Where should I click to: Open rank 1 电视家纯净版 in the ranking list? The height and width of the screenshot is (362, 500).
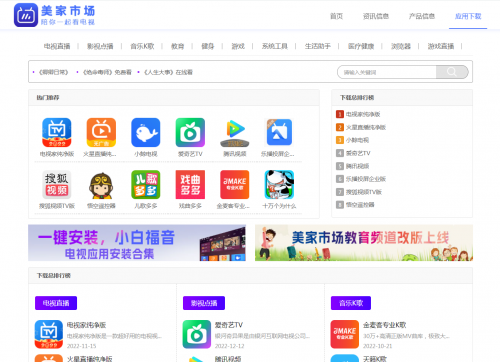[363, 114]
